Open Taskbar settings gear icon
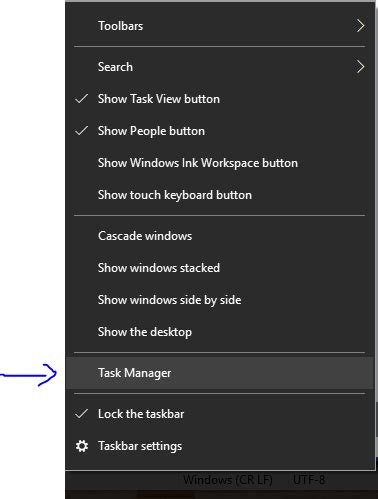Viewport: 378px width, 499px height. [82, 446]
